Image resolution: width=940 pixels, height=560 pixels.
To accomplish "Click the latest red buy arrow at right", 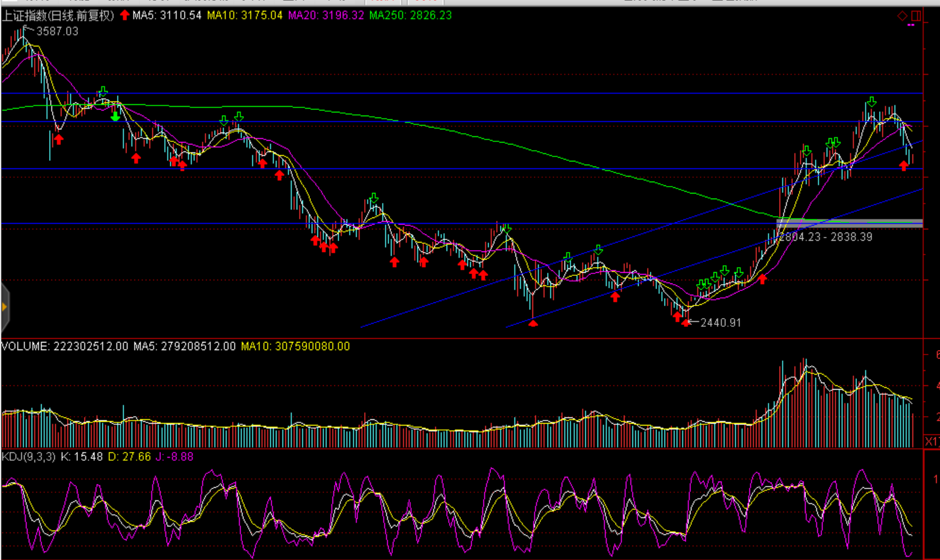I will 904,166.
